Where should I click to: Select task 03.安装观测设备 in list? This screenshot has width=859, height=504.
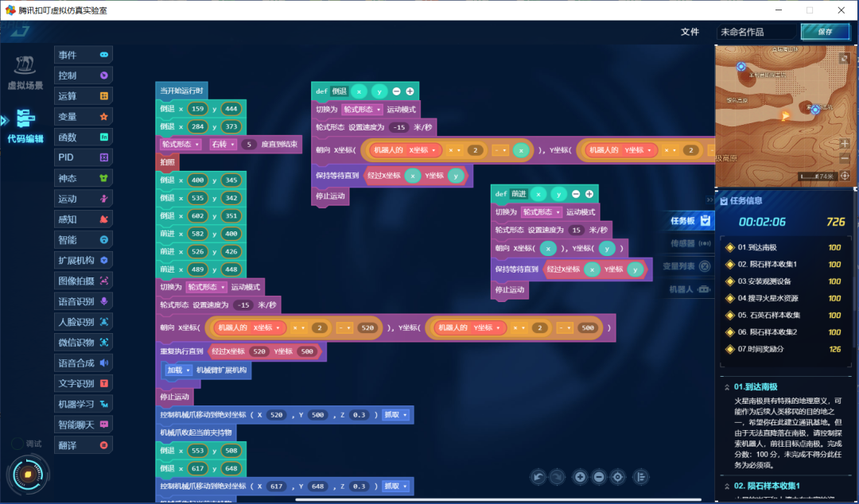[x=784, y=281]
